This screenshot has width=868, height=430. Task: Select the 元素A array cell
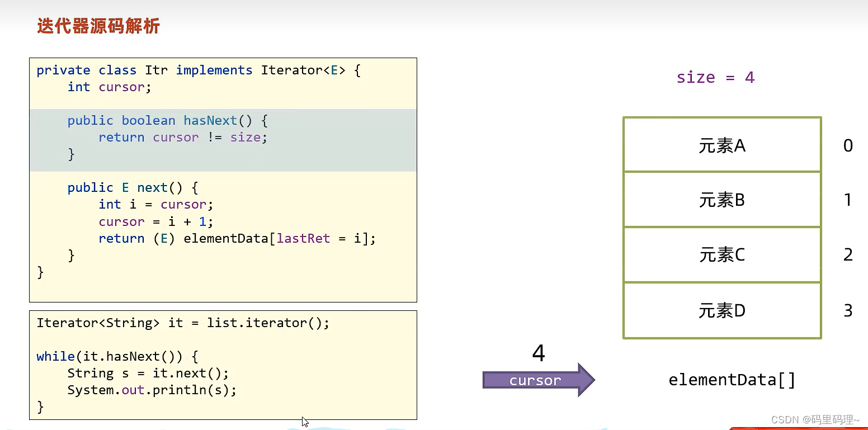click(721, 144)
